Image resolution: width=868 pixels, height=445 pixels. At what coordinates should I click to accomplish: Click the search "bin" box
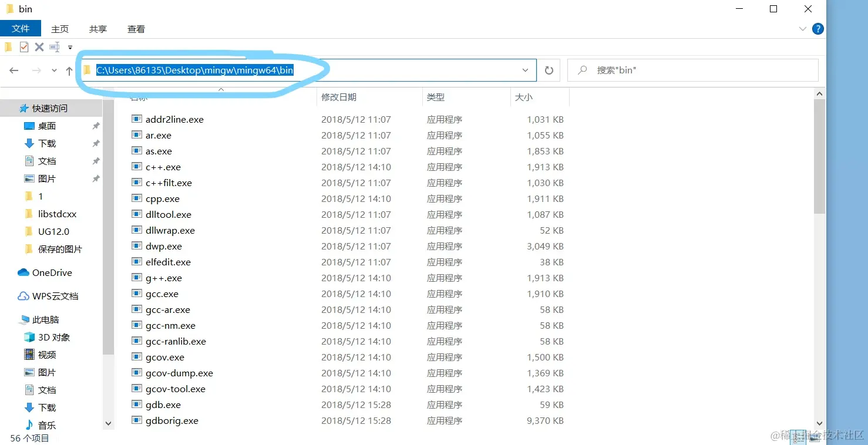(x=693, y=70)
